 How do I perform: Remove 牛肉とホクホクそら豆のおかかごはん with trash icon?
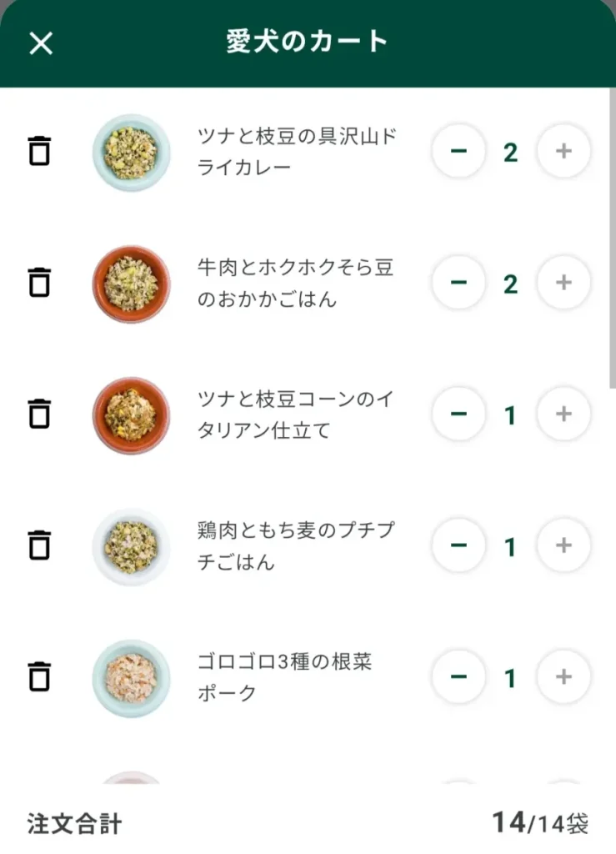[x=39, y=282]
